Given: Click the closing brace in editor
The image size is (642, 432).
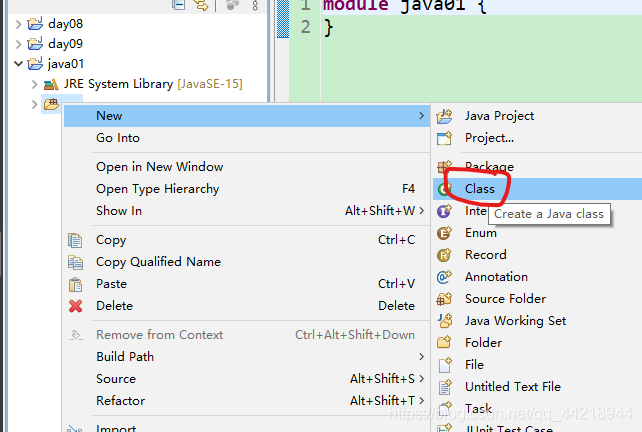Looking at the screenshot, I should click(328, 28).
